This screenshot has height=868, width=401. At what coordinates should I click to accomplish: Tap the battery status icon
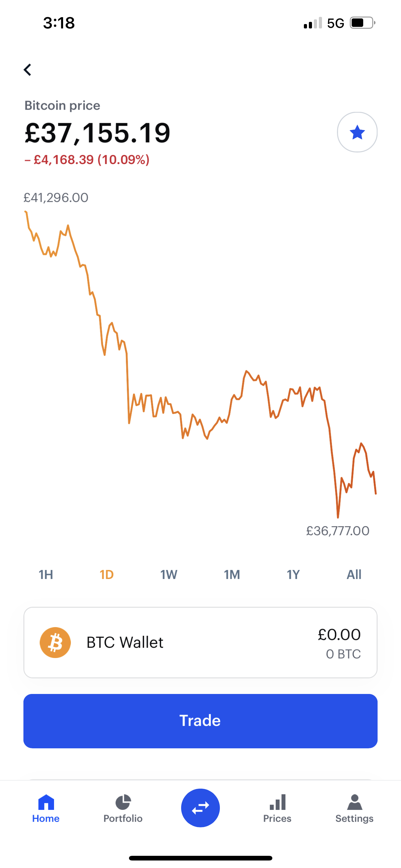363,23
